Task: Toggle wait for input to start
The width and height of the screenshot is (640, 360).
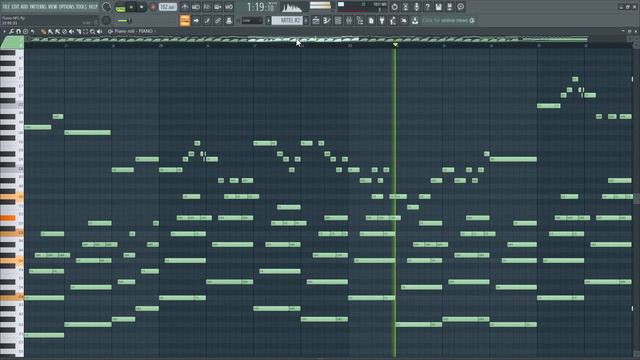Action: point(196,7)
